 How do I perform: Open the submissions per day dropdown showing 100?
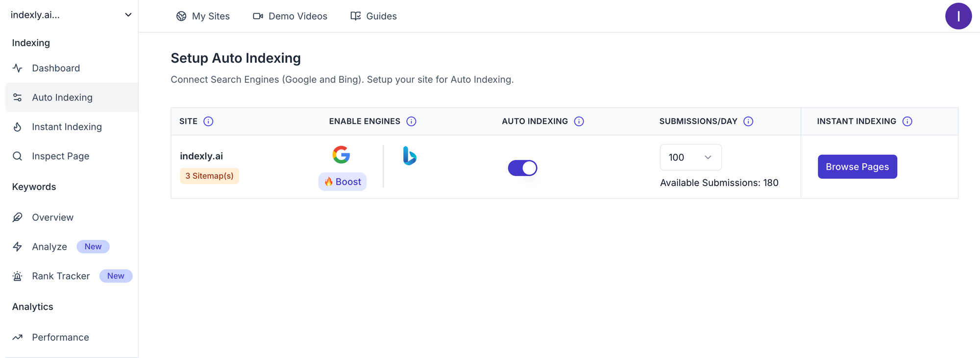(691, 157)
